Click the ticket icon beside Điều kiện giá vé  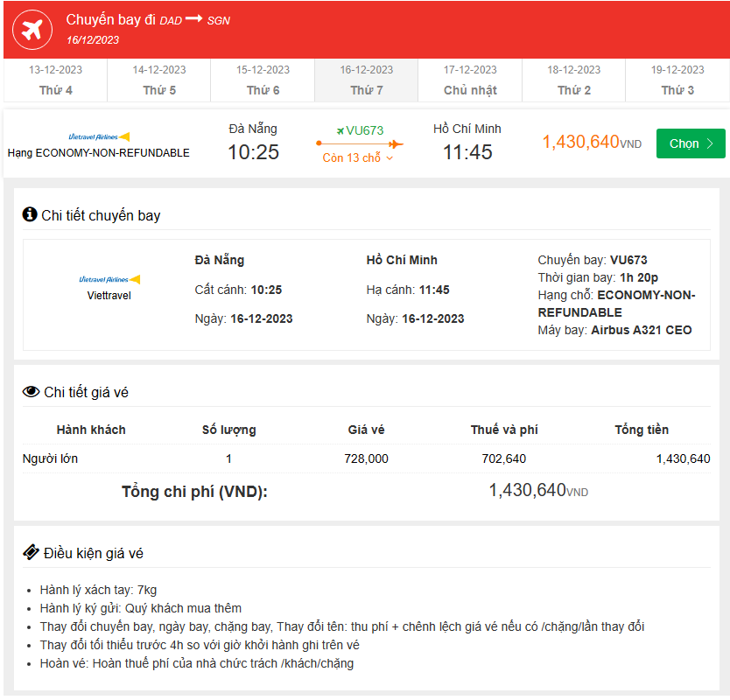tap(31, 552)
